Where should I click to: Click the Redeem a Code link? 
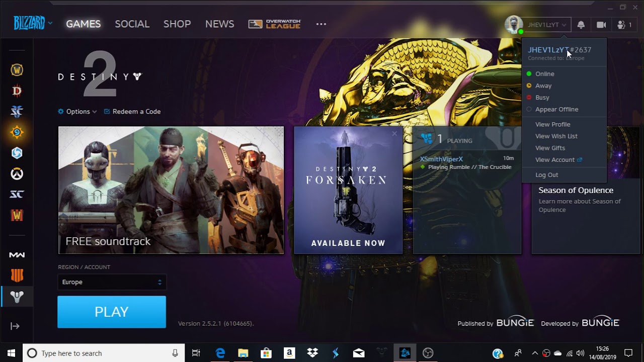click(x=132, y=112)
